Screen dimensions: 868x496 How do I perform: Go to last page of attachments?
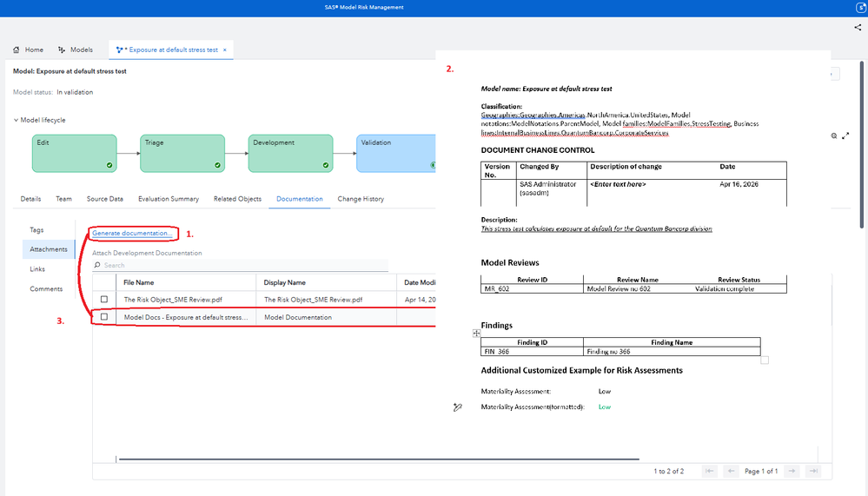tap(813, 471)
